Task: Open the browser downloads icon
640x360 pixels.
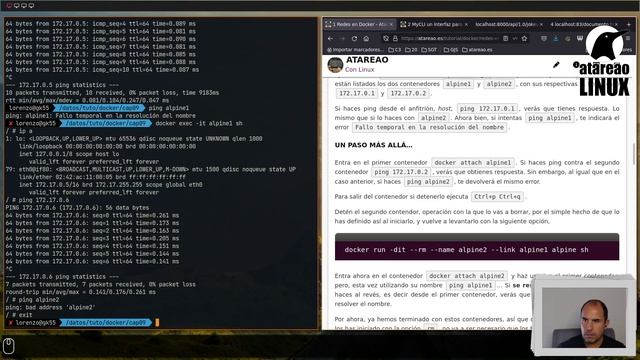Action: pyautogui.click(x=556, y=38)
